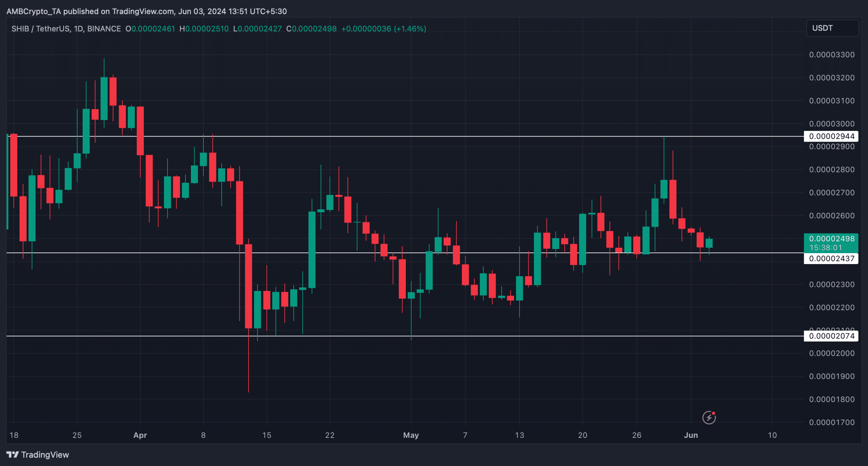The width and height of the screenshot is (868, 466).
Task: Click the countdown timer 15:38:01
Action: (x=826, y=248)
